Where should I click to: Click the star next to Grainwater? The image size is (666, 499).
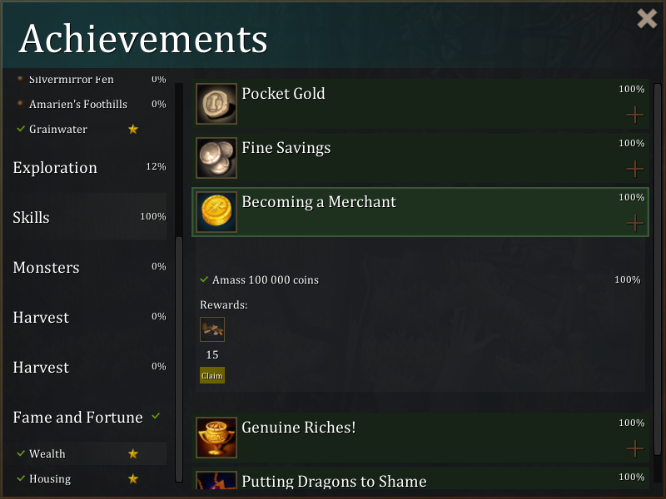(133, 129)
